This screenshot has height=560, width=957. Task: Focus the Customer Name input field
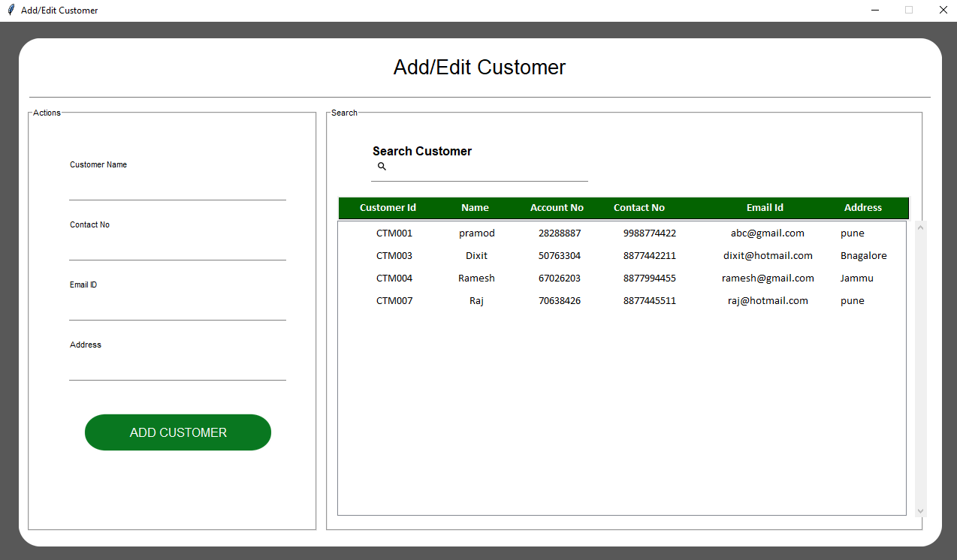point(177,188)
